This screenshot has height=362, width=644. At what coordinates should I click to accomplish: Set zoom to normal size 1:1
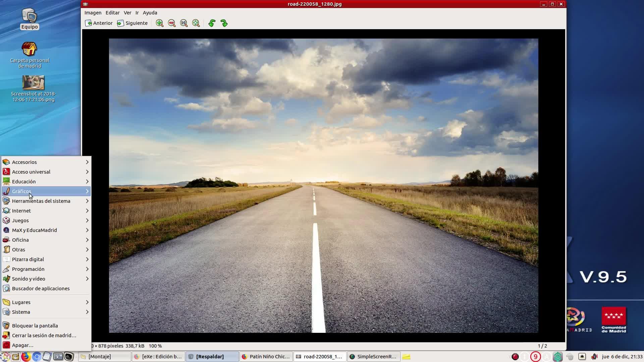pyautogui.click(x=184, y=23)
